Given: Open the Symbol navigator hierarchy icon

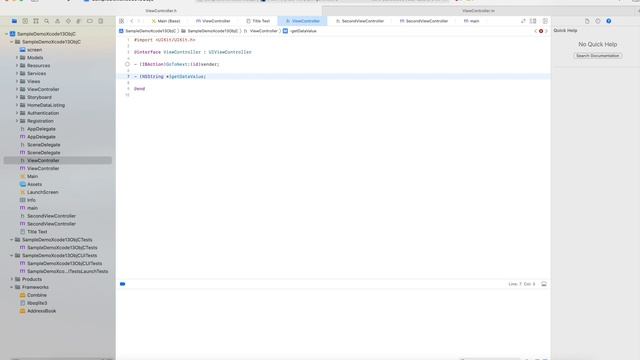Looking at the screenshot, I should [36, 21].
